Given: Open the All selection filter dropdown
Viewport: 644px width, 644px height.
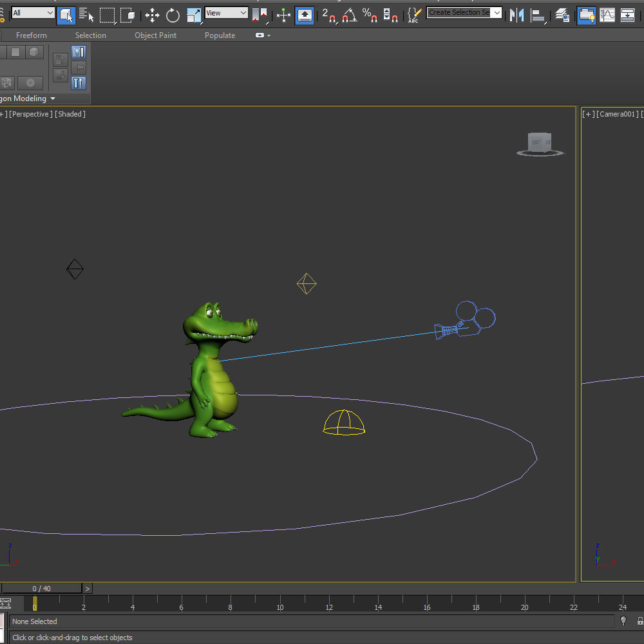Looking at the screenshot, I should pyautogui.click(x=33, y=13).
